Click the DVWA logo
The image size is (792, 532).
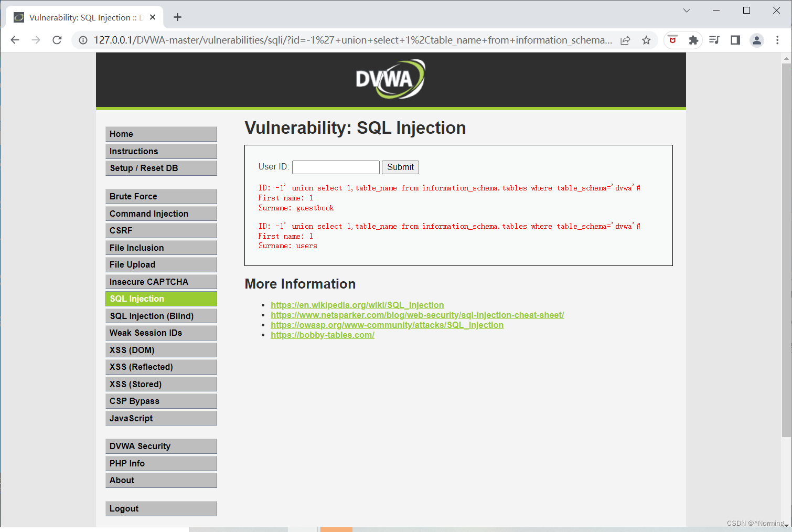coord(390,79)
